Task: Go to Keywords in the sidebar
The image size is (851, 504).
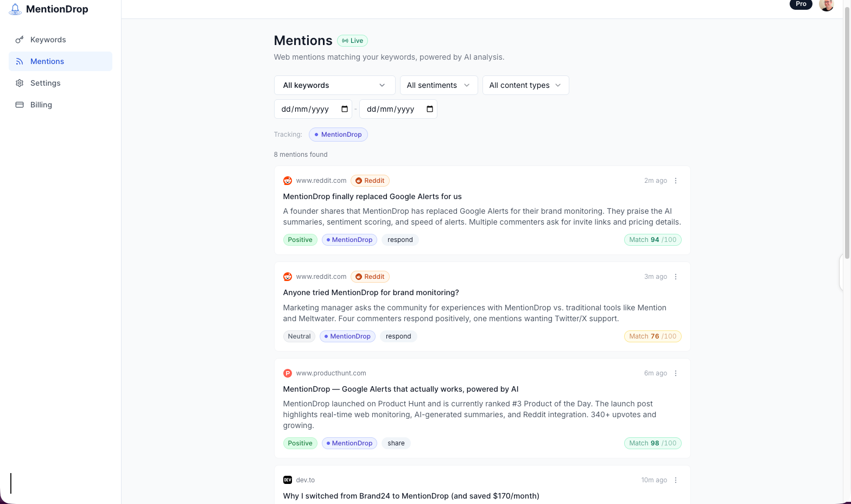Action: [48, 40]
